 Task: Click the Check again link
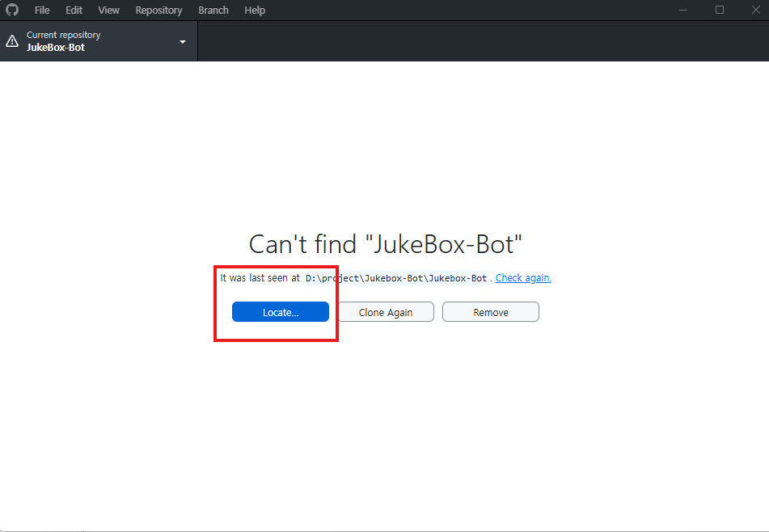point(523,278)
